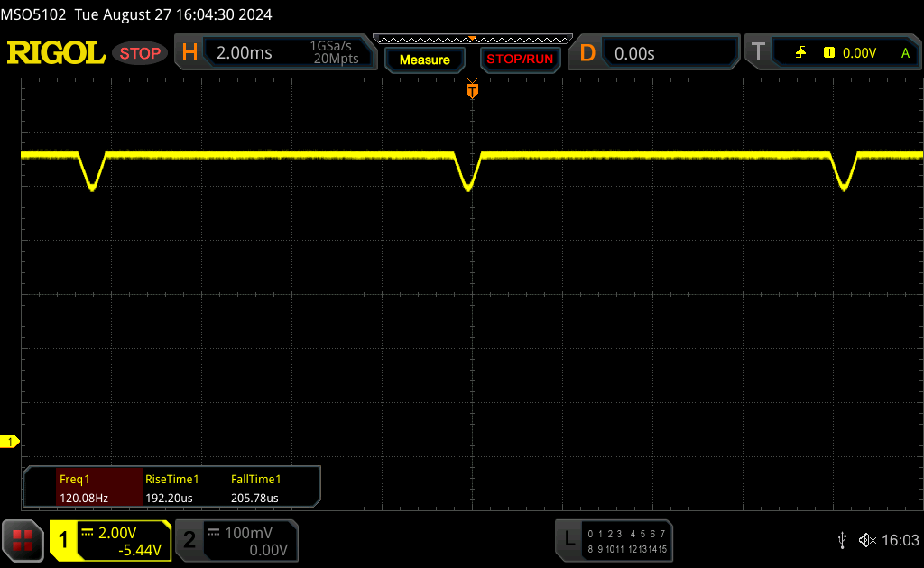Click the orange trigger position T marker
This screenshot has height=568, width=924.
[472, 89]
